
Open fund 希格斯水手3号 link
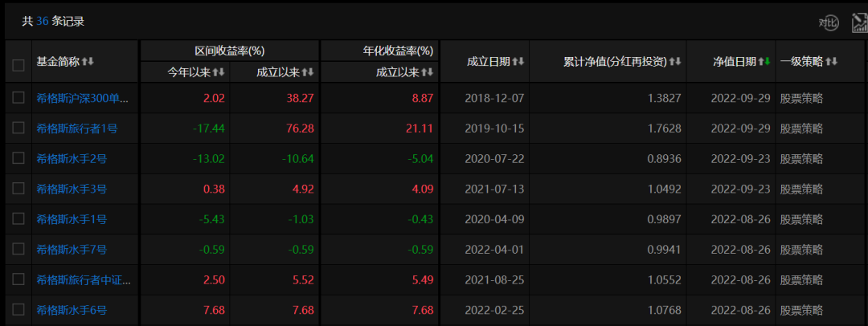tap(72, 189)
